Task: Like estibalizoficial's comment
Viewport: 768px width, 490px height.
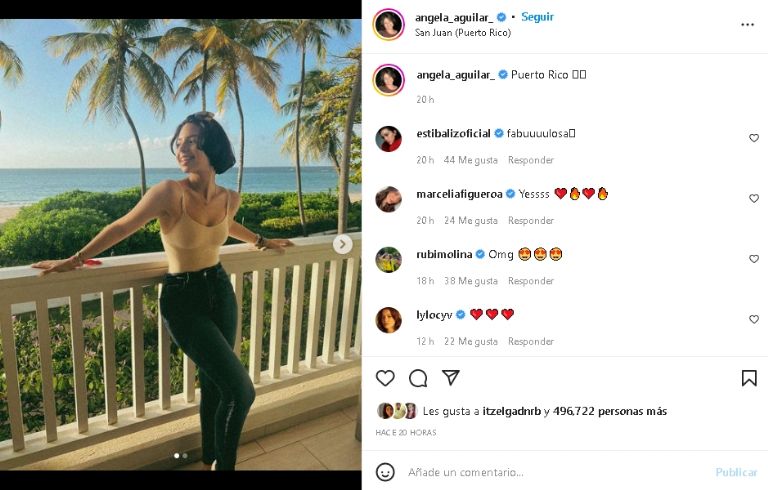Action: click(754, 138)
